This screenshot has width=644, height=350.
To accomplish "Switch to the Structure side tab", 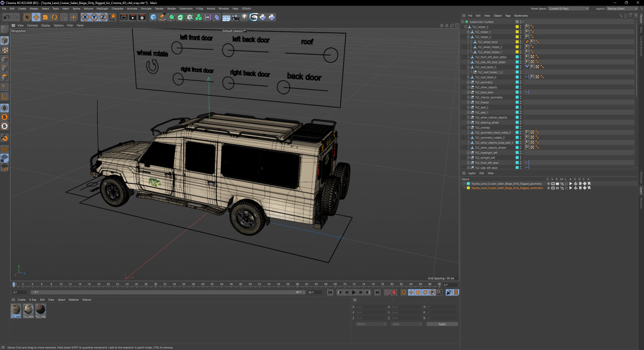I will (641, 203).
